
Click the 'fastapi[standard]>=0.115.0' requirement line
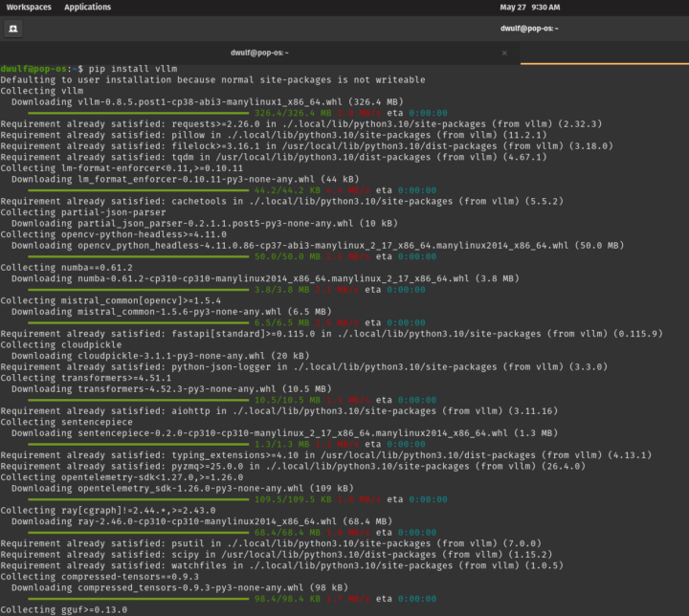click(x=331, y=334)
